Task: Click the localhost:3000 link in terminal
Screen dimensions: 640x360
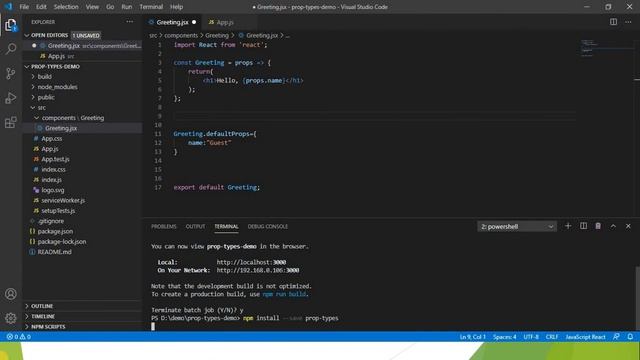Action: coord(251,262)
